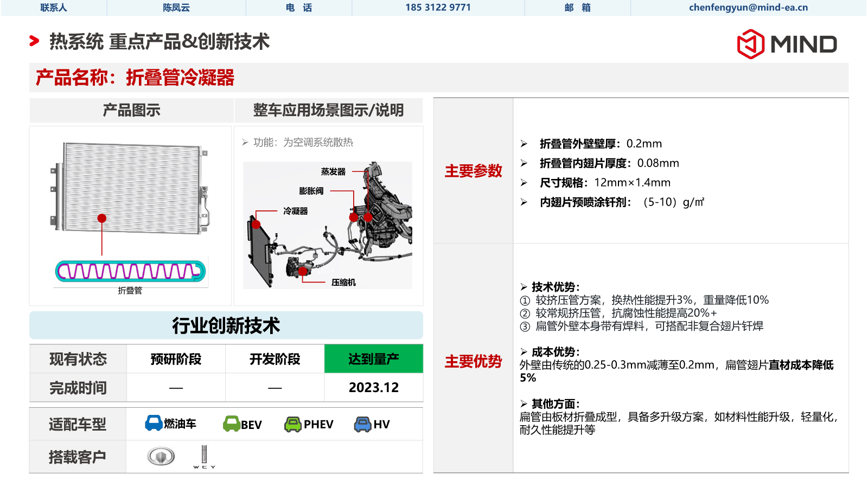Viewport: 868px width, 487px height.
Task: Click the 预研阶段 stage cell
Action: (176, 359)
